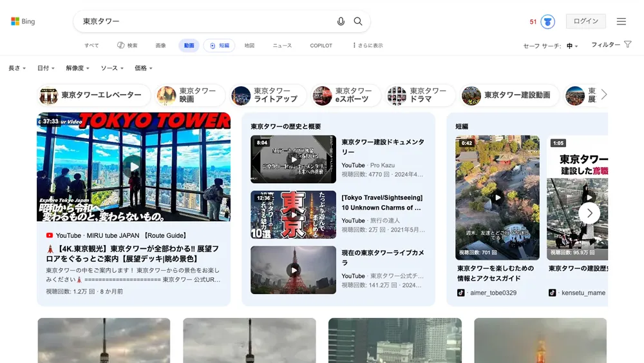Open the 長さ length filter dropdown
The height and width of the screenshot is (363, 644).
[x=17, y=68]
